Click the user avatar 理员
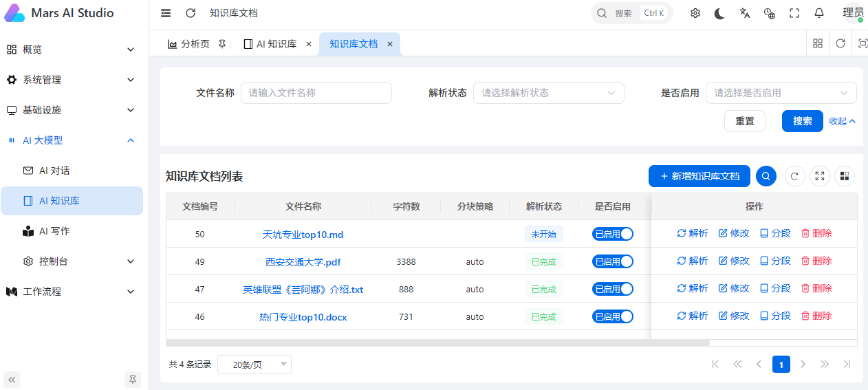 click(x=853, y=13)
